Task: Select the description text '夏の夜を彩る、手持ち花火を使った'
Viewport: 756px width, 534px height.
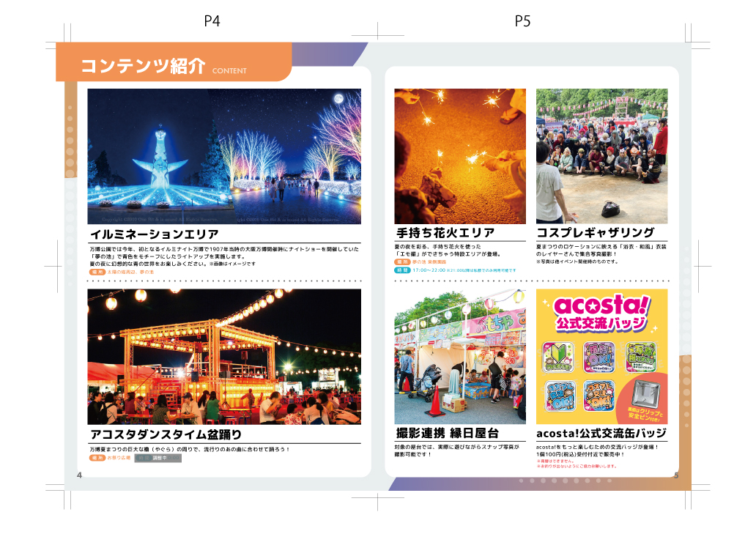Action: pyautogui.click(x=438, y=247)
